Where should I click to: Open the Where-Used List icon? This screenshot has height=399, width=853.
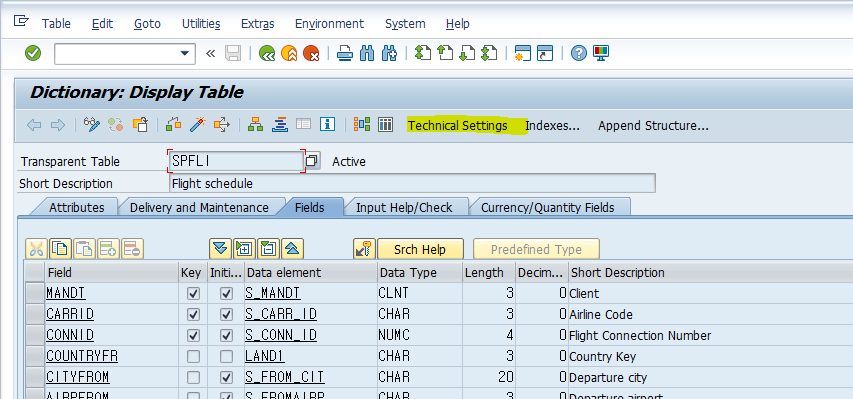click(221, 125)
